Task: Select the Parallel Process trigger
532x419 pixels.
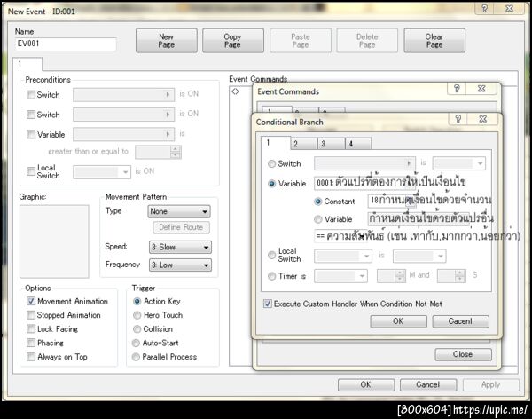Action: (136, 357)
